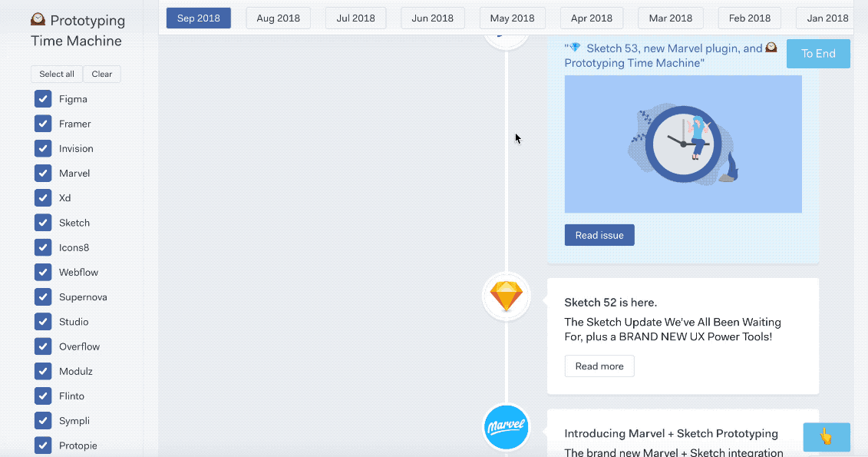The height and width of the screenshot is (457, 868).
Task: Click the Sketch diamond timeline icon
Action: tap(506, 296)
